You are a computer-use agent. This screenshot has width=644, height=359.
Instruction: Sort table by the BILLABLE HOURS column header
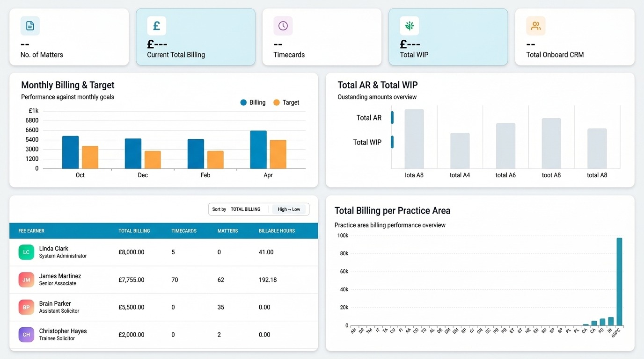coord(277,231)
